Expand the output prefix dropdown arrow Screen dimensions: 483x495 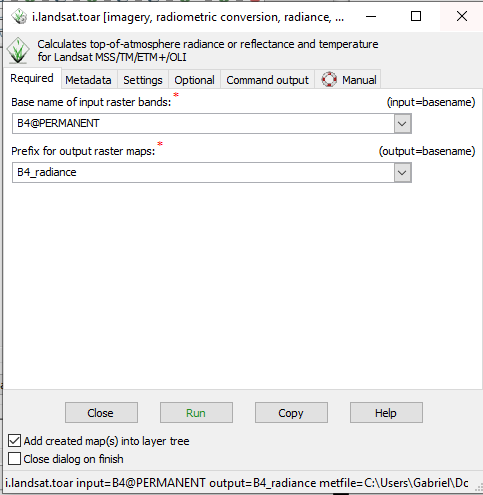[x=402, y=173]
